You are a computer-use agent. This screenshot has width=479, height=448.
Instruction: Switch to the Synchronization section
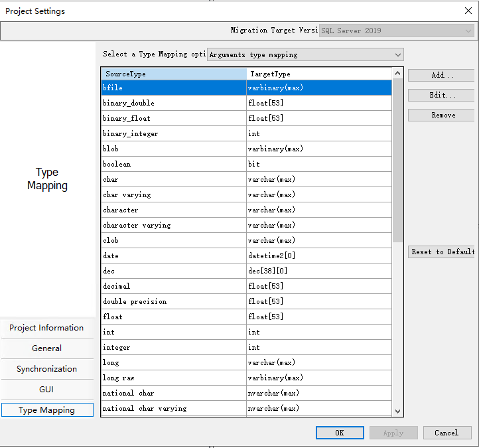pos(47,369)
